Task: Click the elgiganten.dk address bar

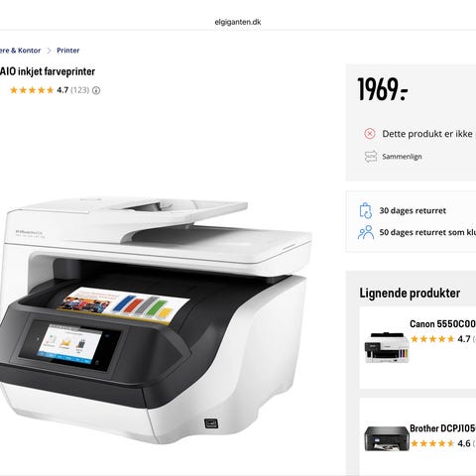Action: point(238,22)
